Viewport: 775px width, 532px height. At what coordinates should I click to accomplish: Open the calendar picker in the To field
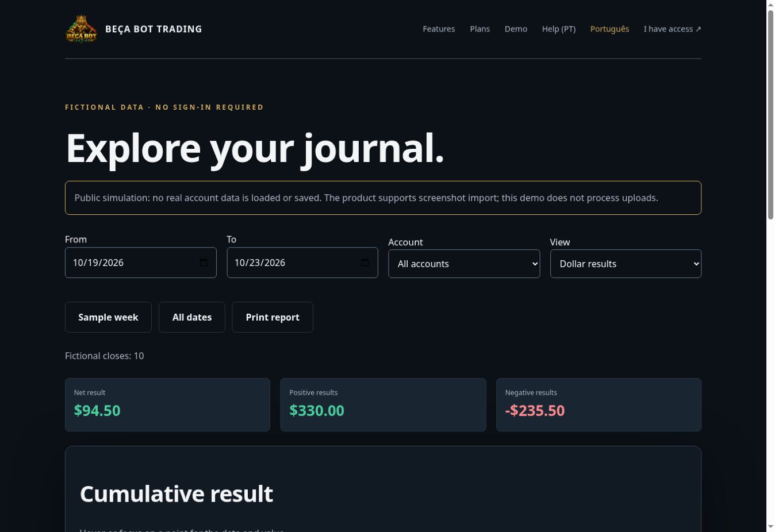pos(365,263)
